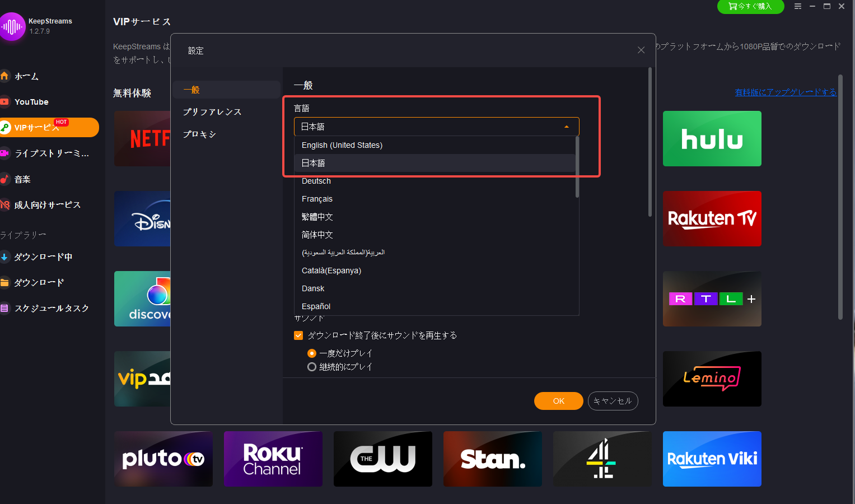Click the language list scrollbar
The height and width of the screenshot is (504, 855).
(x=577, y=168)
